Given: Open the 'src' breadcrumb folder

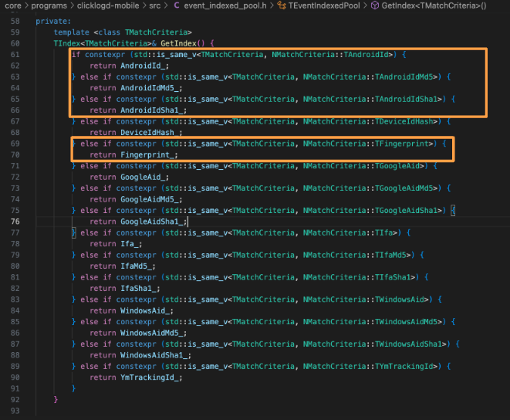Looking at the screenshot, I should tap(155, 5).
